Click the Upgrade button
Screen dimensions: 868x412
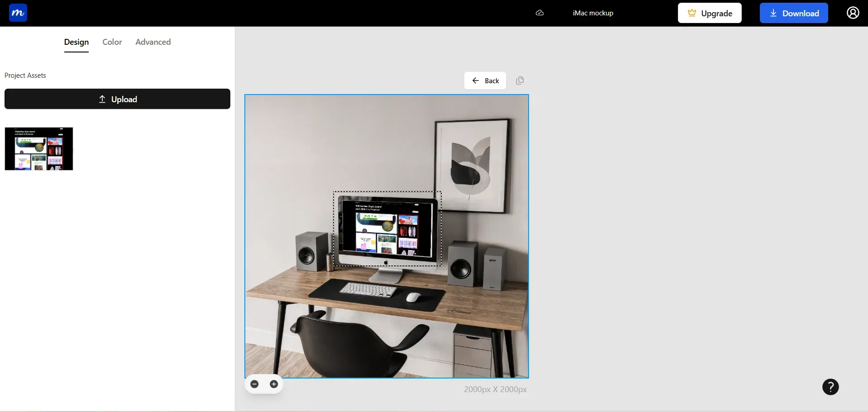pos(709,13)
